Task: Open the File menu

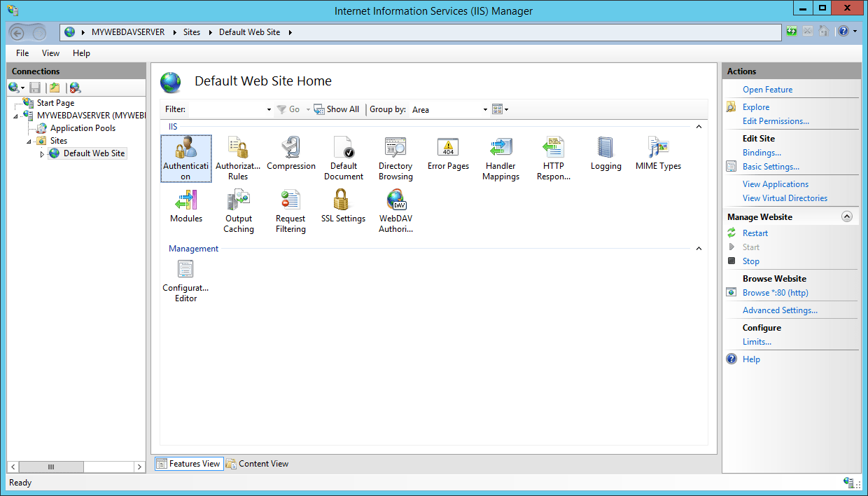Action: click(22, 53)
